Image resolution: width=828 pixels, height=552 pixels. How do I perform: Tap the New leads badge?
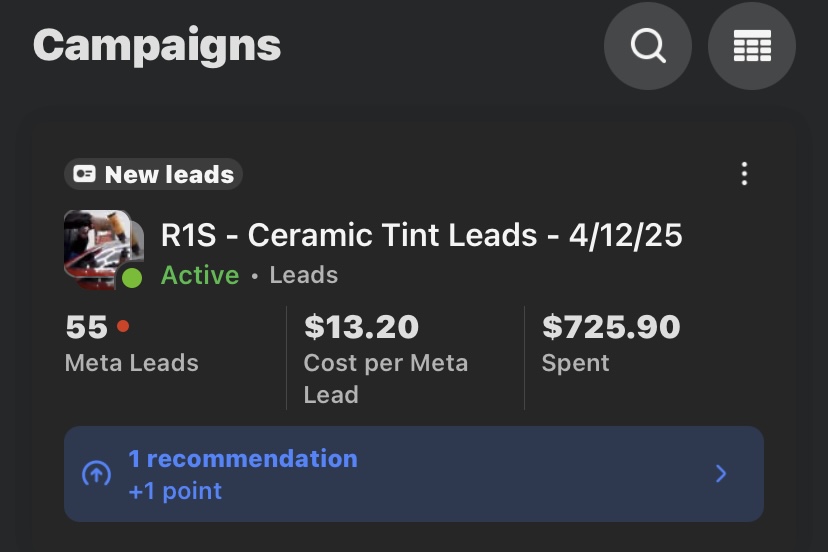coord(154,174)
